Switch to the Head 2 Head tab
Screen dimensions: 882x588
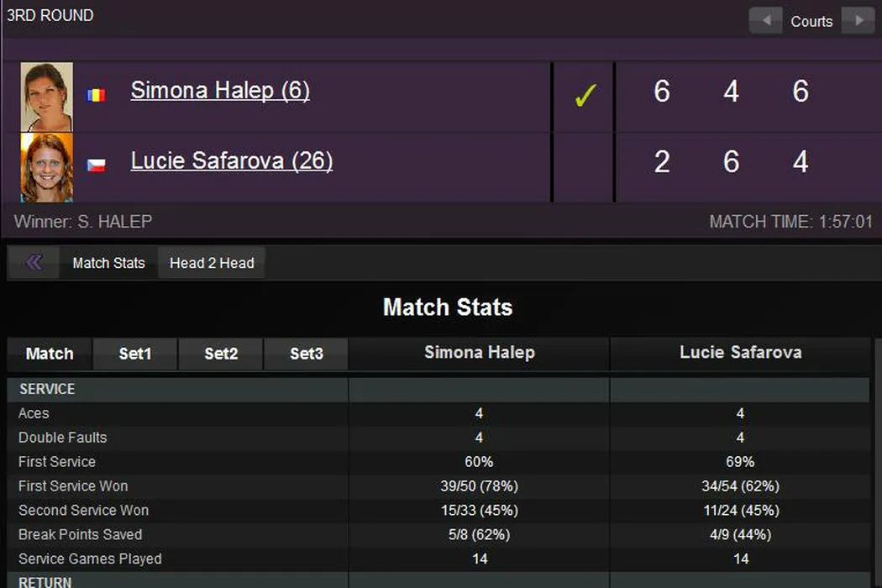coord(212,263)
